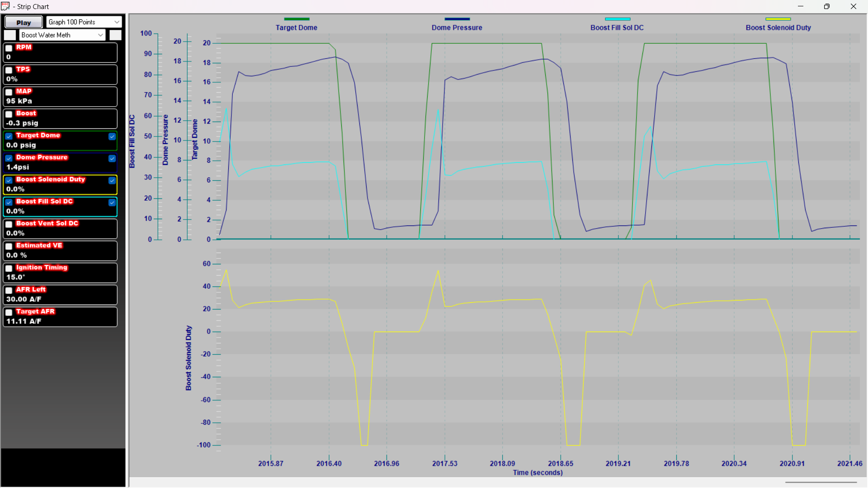
Task: Enable the Boost channel checkbox
Action: tap(9, 114)
